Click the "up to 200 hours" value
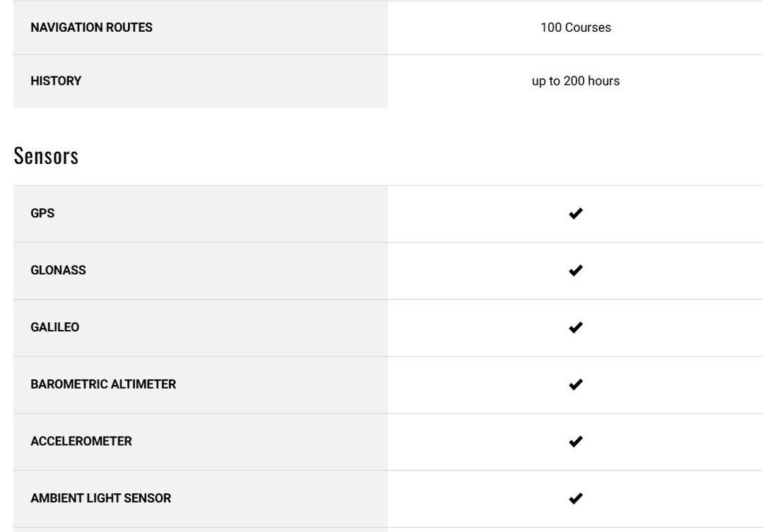This screenshot has height=532, width=763. pos(576,81)
